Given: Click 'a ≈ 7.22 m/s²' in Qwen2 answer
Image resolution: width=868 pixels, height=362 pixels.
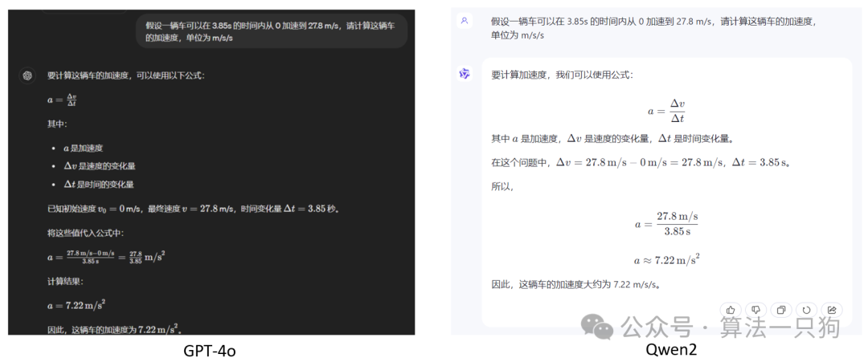Looking at the screenshot, I should [666, 259].
